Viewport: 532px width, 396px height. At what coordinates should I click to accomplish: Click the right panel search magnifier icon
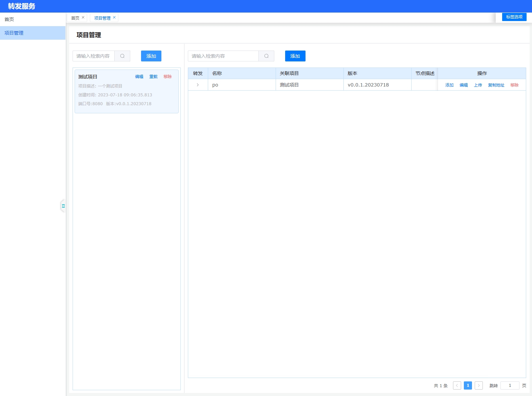[267, 56]
